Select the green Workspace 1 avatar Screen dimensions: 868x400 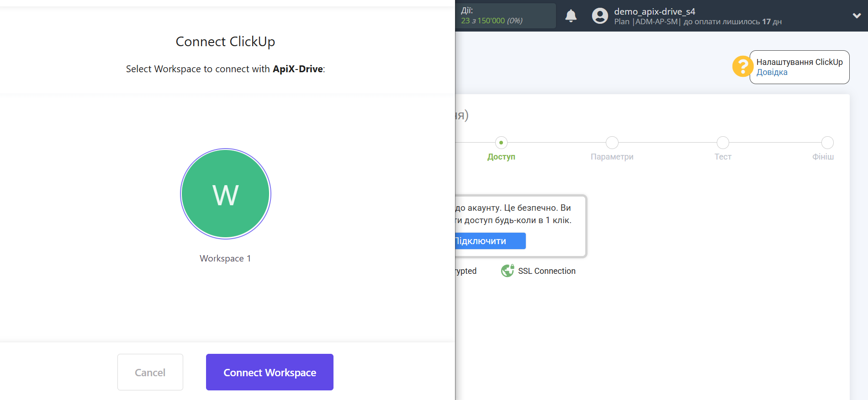pos(226,194)
